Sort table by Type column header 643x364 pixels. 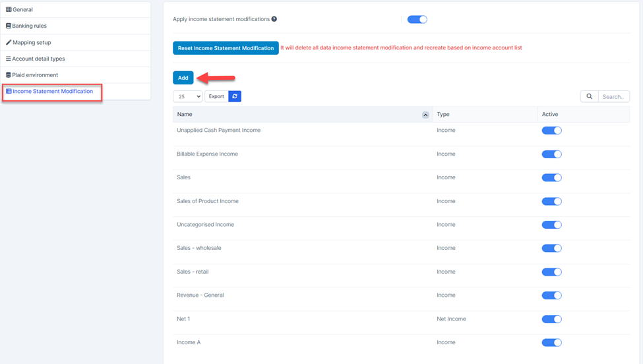click(x=443, y=115)
